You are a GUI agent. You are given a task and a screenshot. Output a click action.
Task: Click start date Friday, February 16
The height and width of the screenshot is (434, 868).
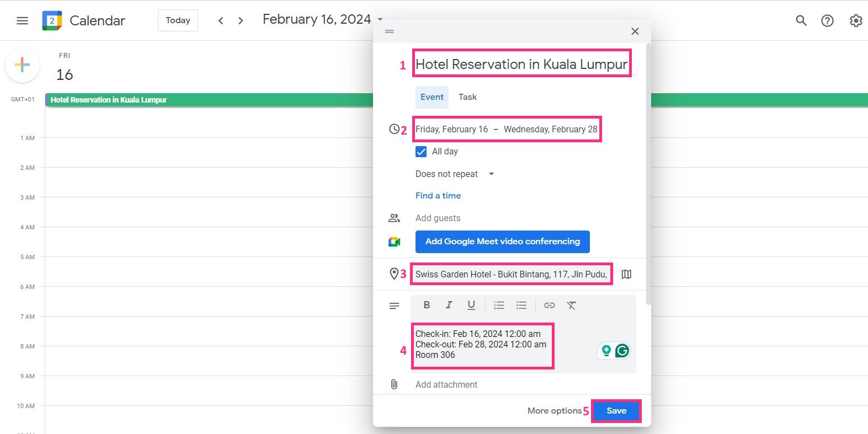click(452, 129)
